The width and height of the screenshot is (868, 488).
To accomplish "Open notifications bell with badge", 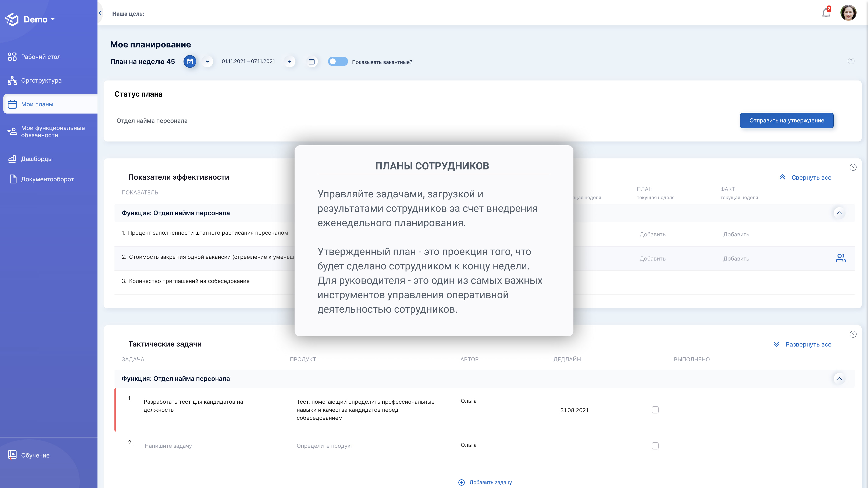I will tap(826, 13).
